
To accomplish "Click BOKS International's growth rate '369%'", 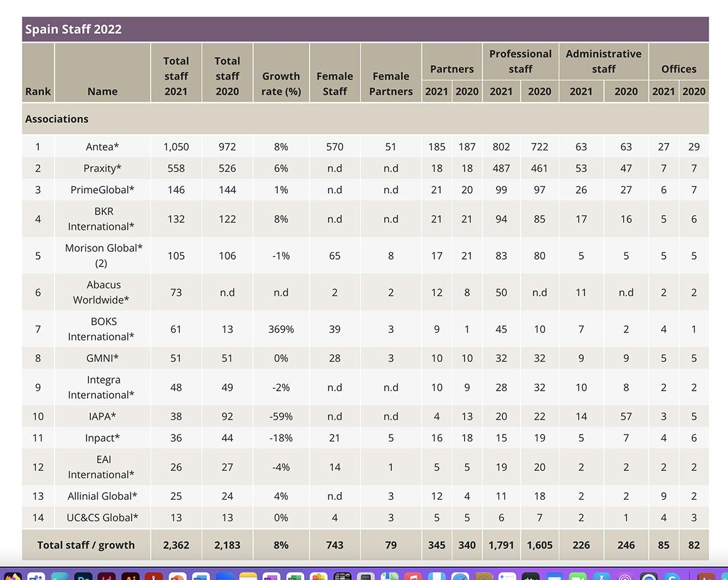I will [x=281, y=329].
